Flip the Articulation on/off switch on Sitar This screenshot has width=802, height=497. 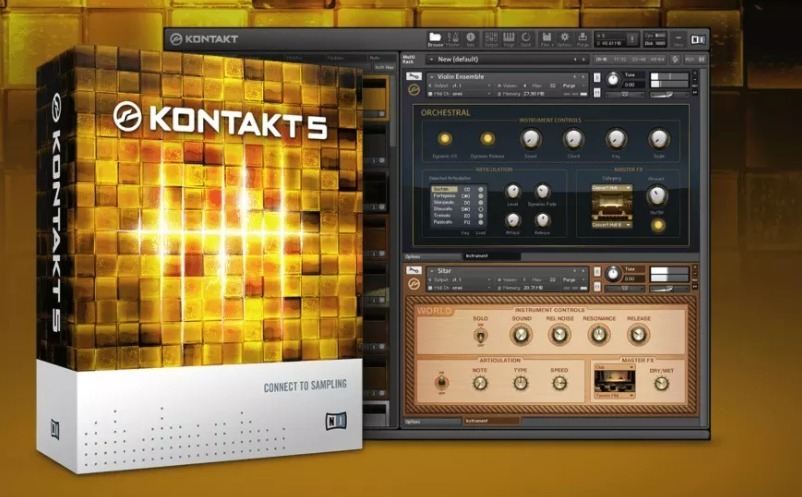[x=441, y=382]
